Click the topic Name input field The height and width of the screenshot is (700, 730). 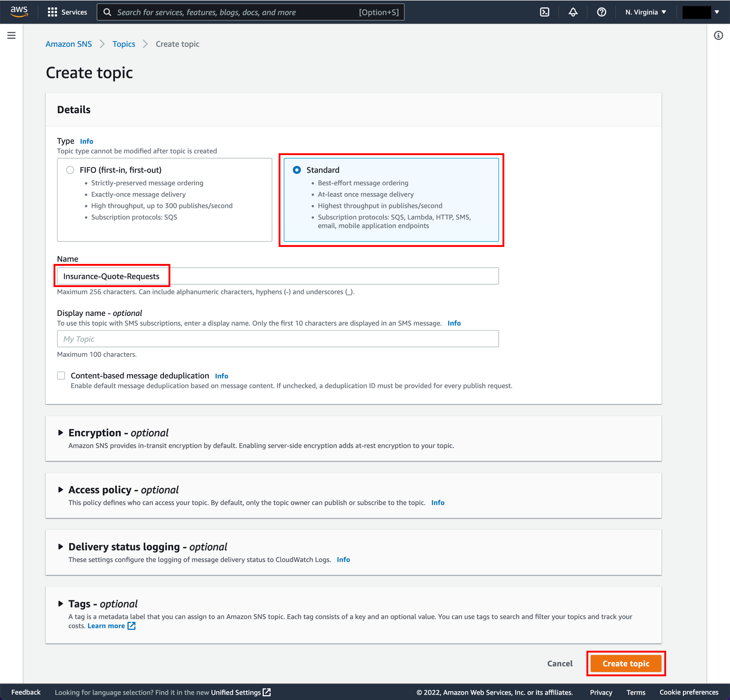coord(278,276)
